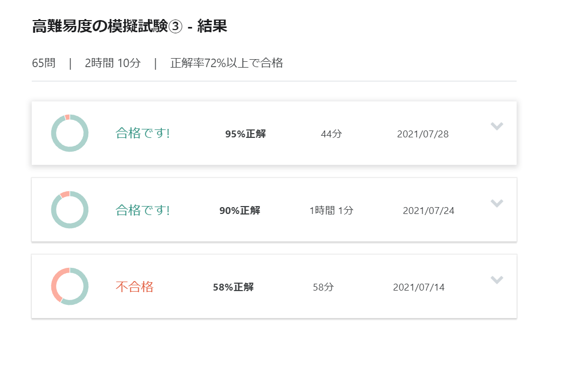
Task: Click the 58% donut chart icon
Action: (70, 286)
